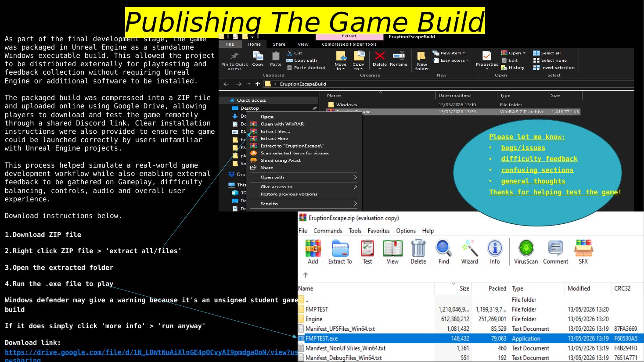
Task: Open the recent locations dropdown arrow in Explorer
Action: (x=248, y=84)
